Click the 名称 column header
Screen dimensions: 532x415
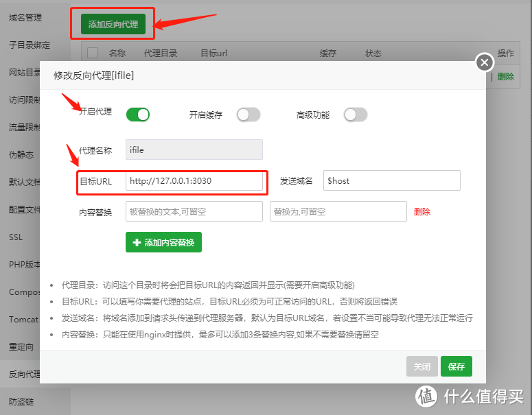(117, 54)
